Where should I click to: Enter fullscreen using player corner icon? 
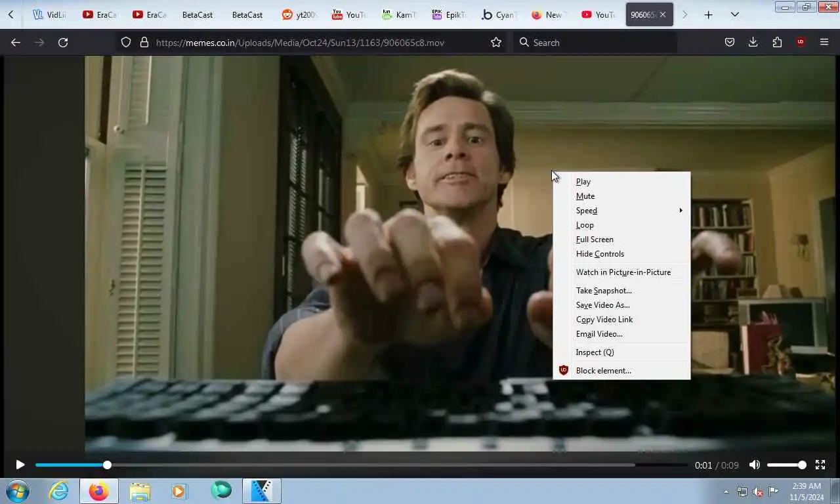[x=820, y=465]
